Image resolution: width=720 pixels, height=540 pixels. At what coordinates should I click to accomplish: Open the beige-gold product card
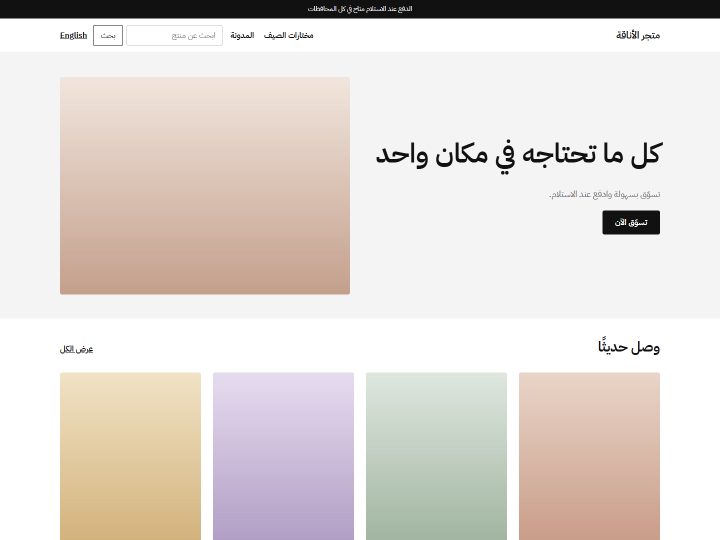coord(130,456)
